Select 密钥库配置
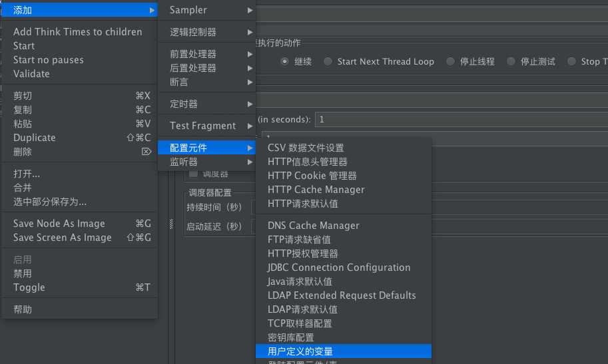Viewport: 608px width, 364px height. click(344, 337)
